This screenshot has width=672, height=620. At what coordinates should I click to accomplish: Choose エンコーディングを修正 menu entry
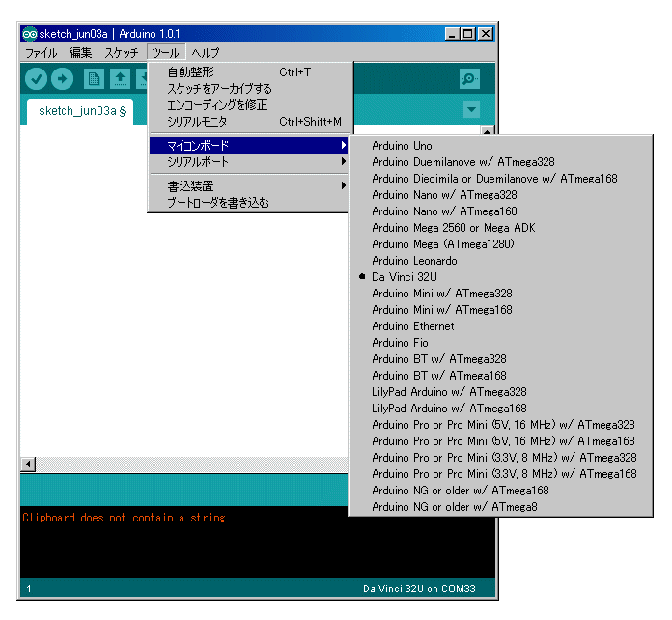(248, 104)
